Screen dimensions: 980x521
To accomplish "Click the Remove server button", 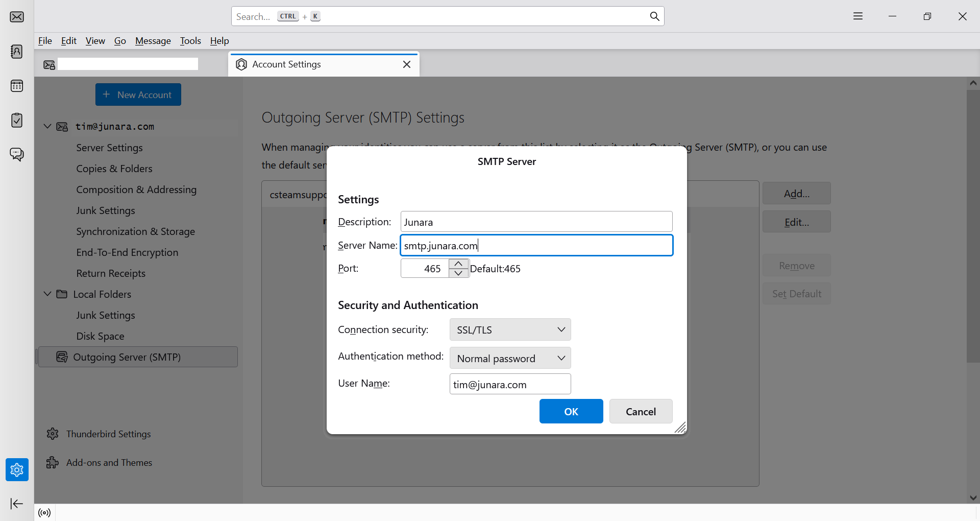I will click(x=797, y=265).
